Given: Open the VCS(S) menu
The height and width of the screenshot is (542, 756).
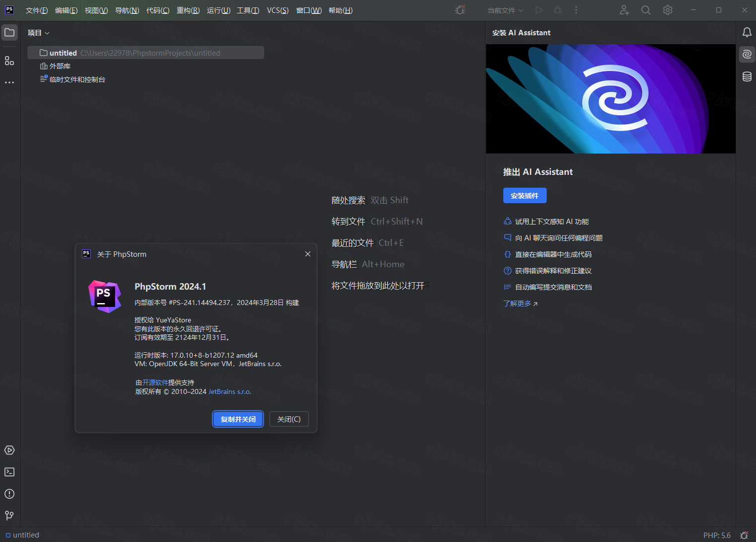Looking at the screenshot, I should pyautogui.click(x=277, y=10).
